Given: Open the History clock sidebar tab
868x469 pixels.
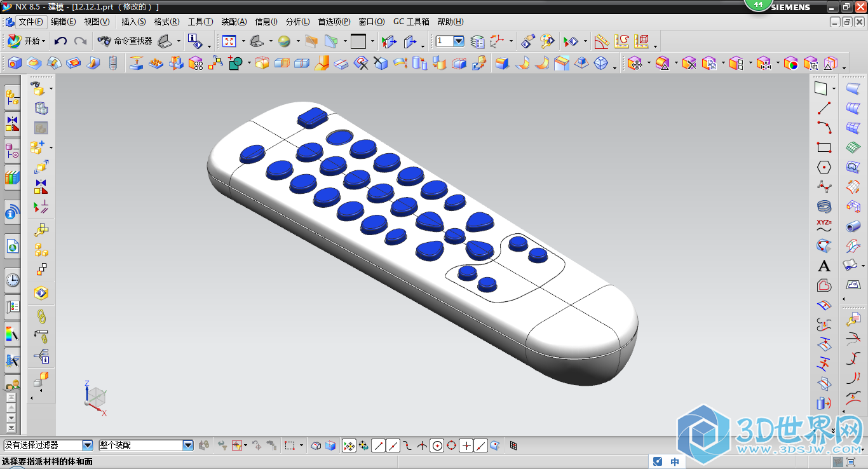Looking at the screenshot, I should [x=12, y=280].
